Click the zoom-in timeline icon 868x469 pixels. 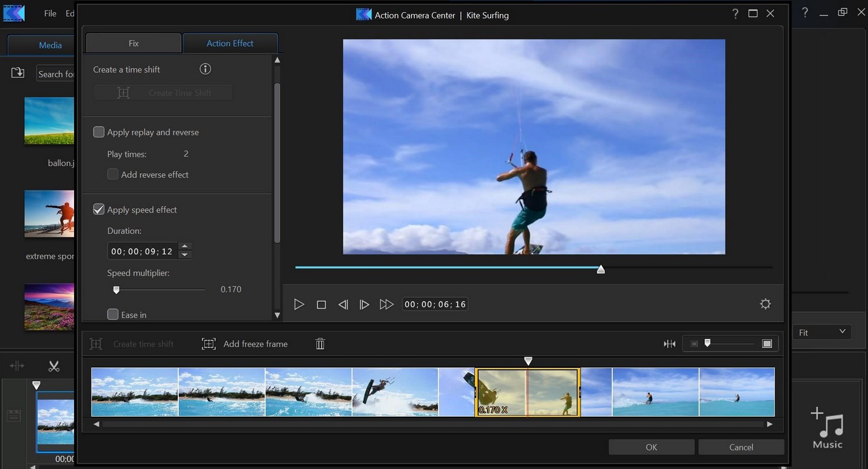pos(767,344)
